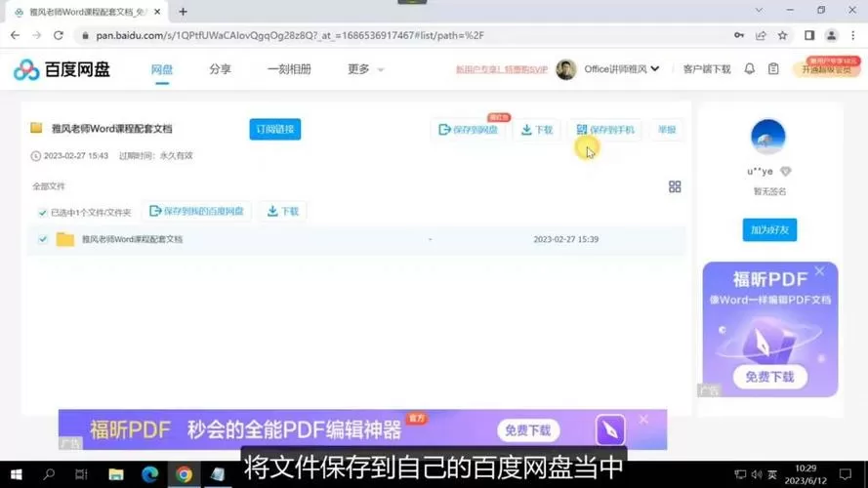Click the blue 订阅链接 button

[x=275, y=129]
